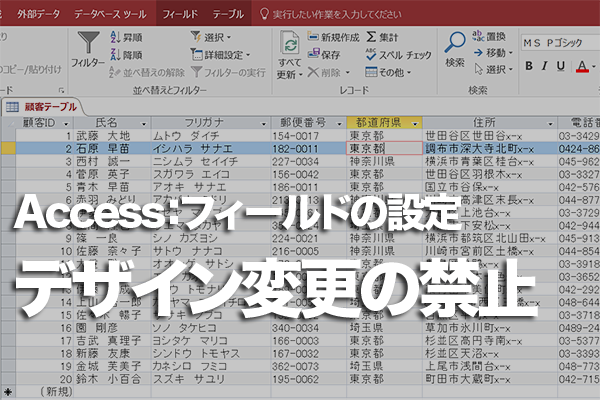Click the 東京都 cell in row 2

pyautogui.click(x=384, y=149)
